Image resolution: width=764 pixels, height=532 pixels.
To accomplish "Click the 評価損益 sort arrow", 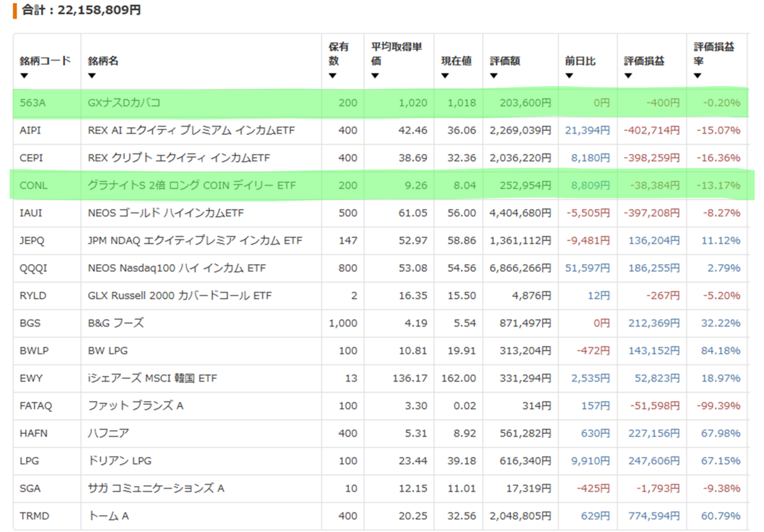I will (628, 76).
